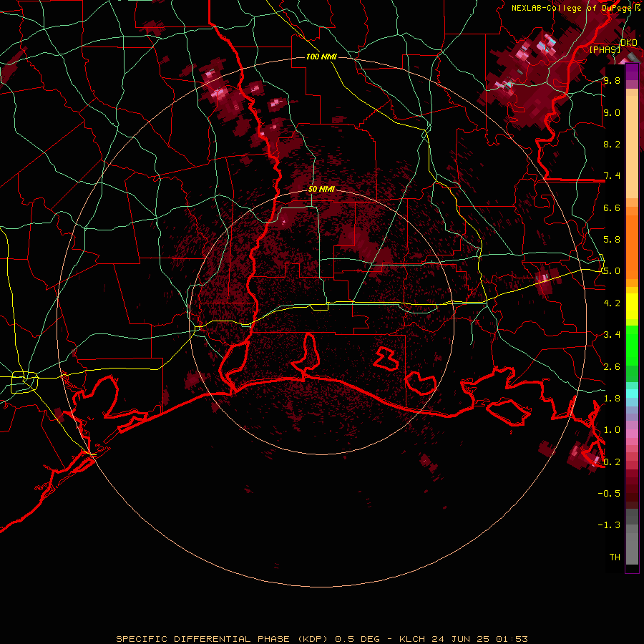
Task: Click the 9.8 value on color scale
Action: (x=612, y=80)
